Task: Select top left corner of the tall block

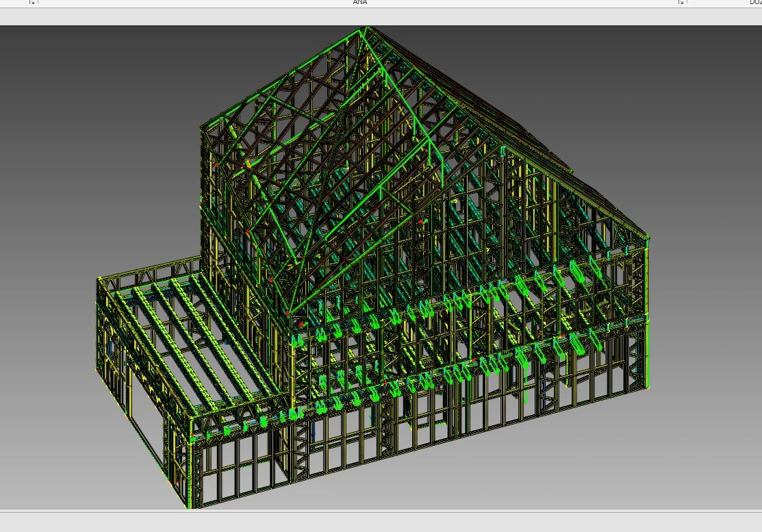Action: [201, 127]
